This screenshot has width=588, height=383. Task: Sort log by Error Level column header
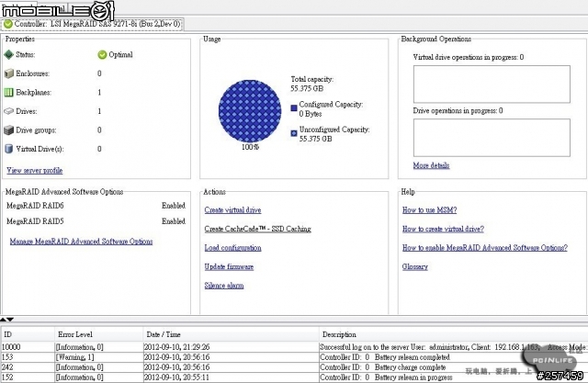point(98,334)
